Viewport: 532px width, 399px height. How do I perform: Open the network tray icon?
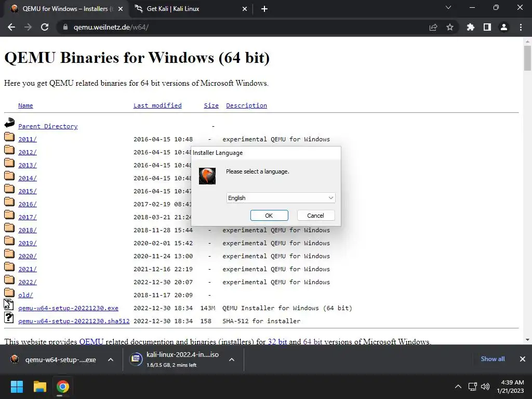(x=473, y=387)
